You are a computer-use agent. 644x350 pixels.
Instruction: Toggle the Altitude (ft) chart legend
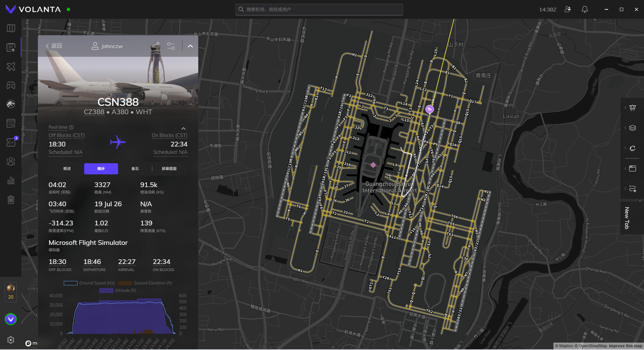pyautogui.click(x=118, y=291)
